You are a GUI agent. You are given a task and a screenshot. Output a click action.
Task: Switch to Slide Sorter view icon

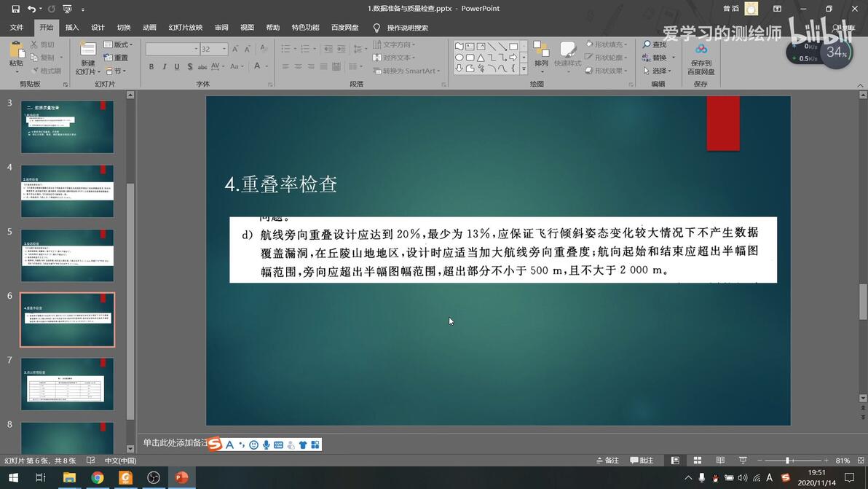click(698, 460)
